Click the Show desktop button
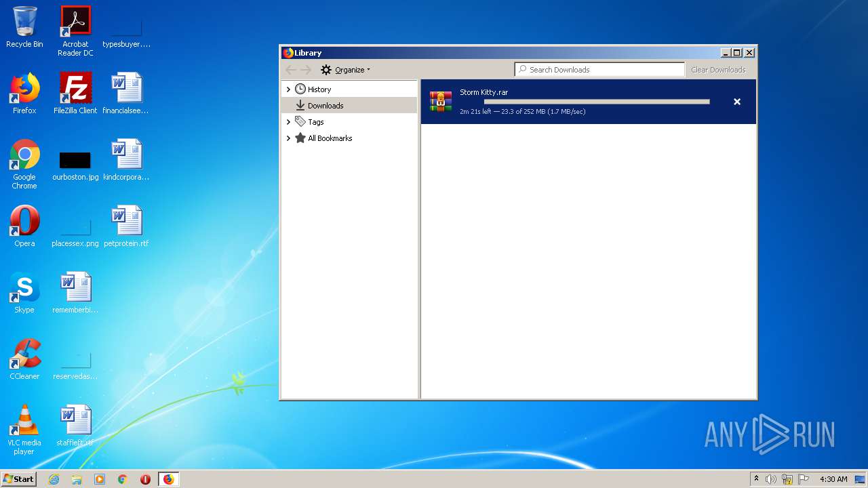This screenshot has width=868, height=488. tap(860, 479)
